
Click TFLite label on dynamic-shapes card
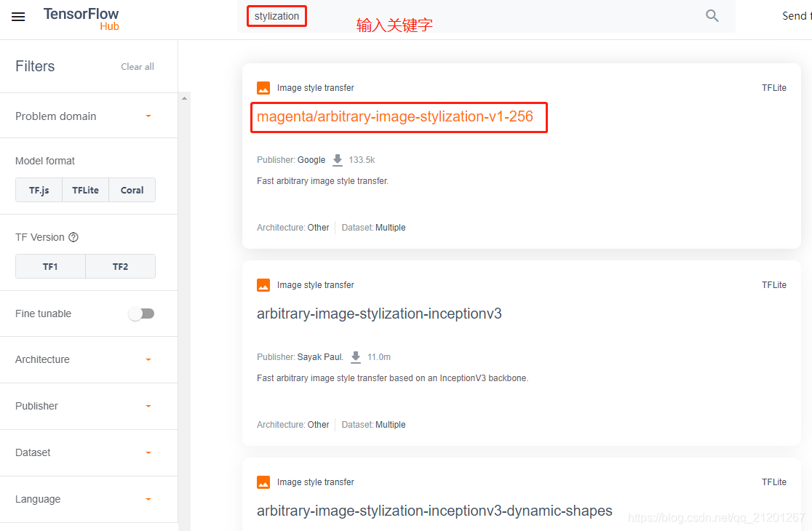[773, 482]
